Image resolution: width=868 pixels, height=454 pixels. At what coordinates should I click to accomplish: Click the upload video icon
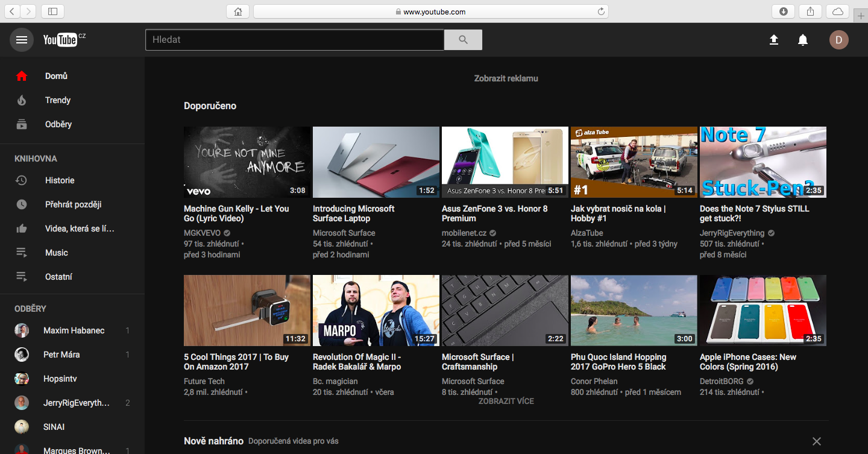click(774, 40)
